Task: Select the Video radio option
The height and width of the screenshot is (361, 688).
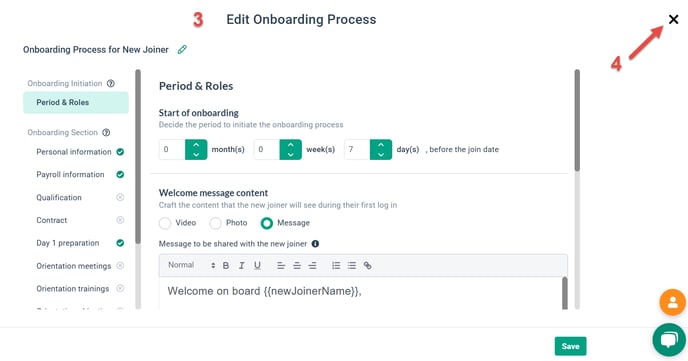Action: point(165,223)
